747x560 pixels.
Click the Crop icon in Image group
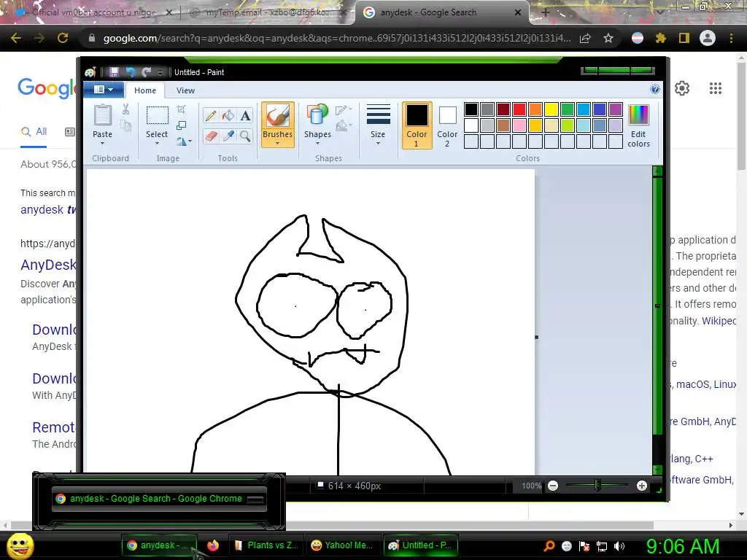[x=182, y=109]
